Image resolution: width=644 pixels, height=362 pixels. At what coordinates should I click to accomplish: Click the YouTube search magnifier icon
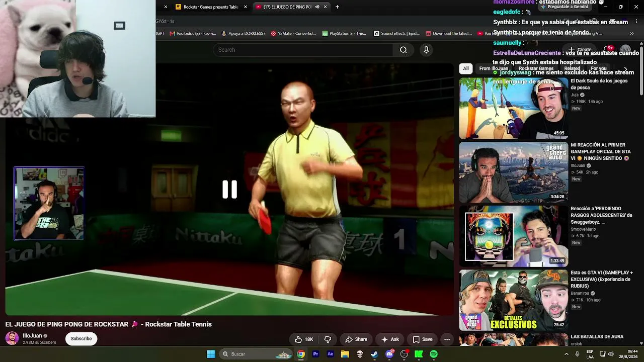(404, 50)
